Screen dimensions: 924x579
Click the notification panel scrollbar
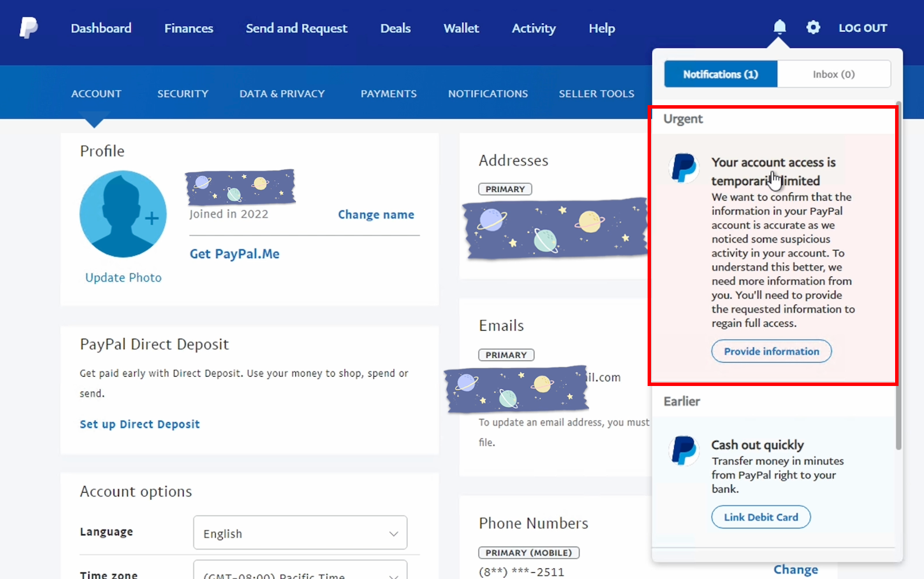[898, 277]
